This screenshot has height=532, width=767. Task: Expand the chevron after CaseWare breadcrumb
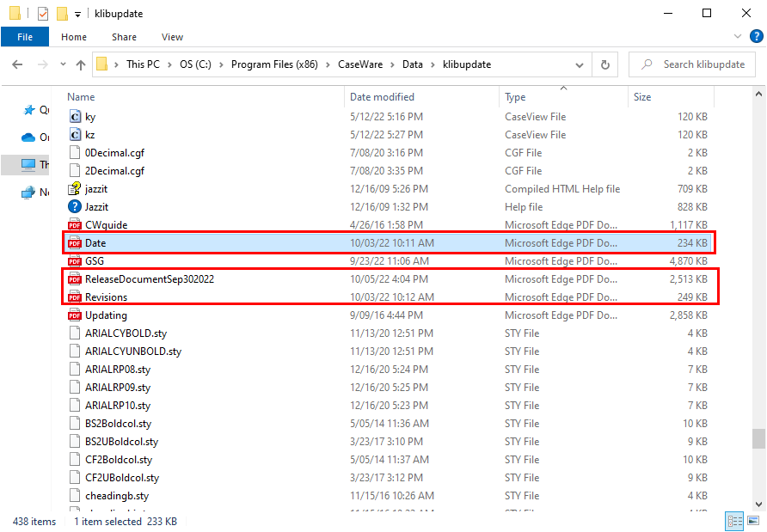coord(392,64)
